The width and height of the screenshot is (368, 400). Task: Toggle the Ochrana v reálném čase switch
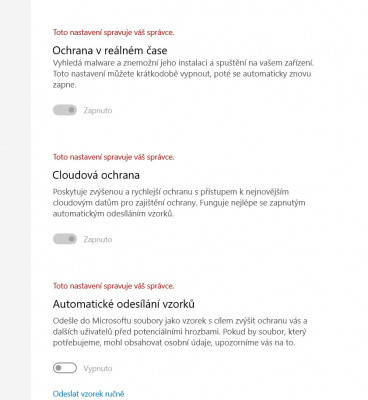[x=65, y=110]
